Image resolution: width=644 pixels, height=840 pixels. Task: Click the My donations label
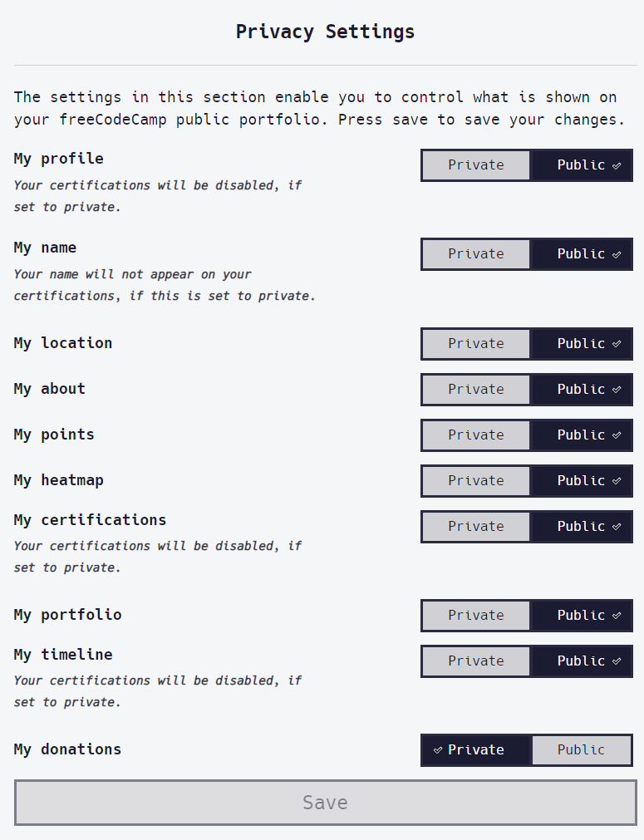pyautogui.click(x=67, y=749)
